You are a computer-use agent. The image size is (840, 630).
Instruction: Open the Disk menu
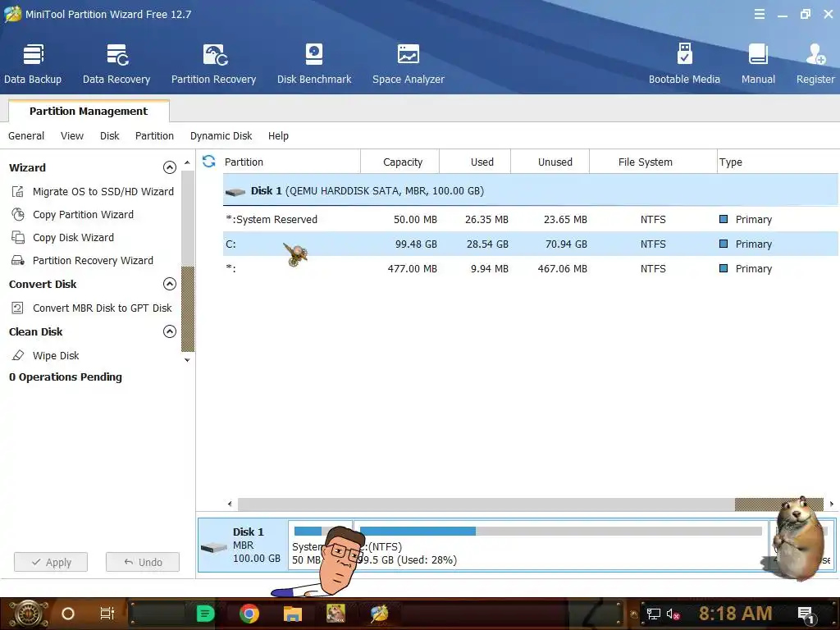point(110,135)
